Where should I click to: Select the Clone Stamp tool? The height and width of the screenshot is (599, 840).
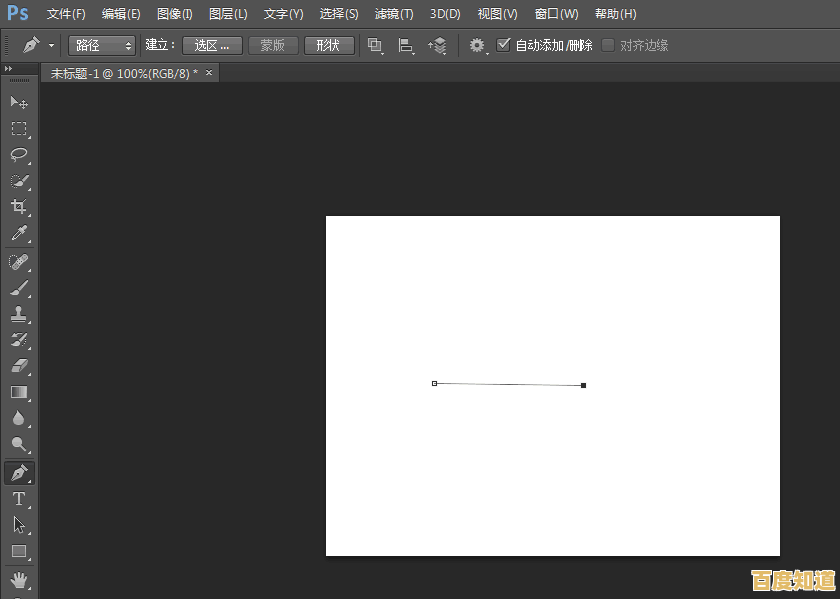(x=19, y=313)
